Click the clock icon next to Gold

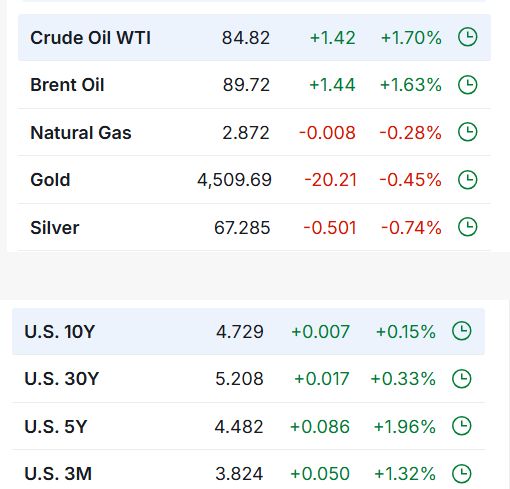tap(467, 180)
